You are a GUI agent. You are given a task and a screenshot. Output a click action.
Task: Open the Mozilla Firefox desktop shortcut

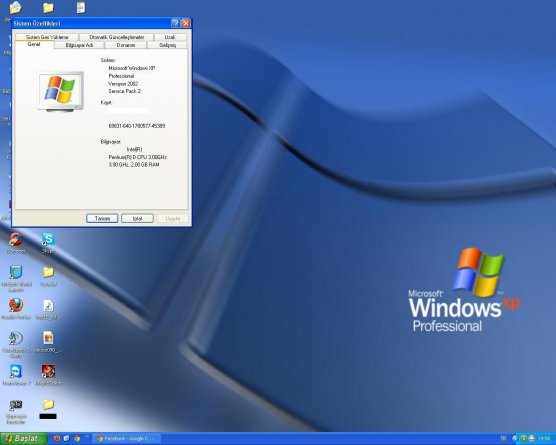point(16,306)
